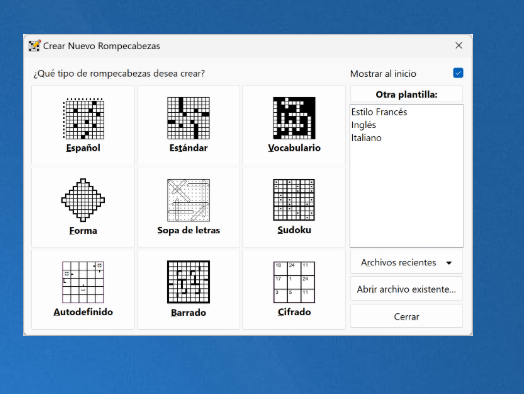Select the Español crossword grid icon

83,118
